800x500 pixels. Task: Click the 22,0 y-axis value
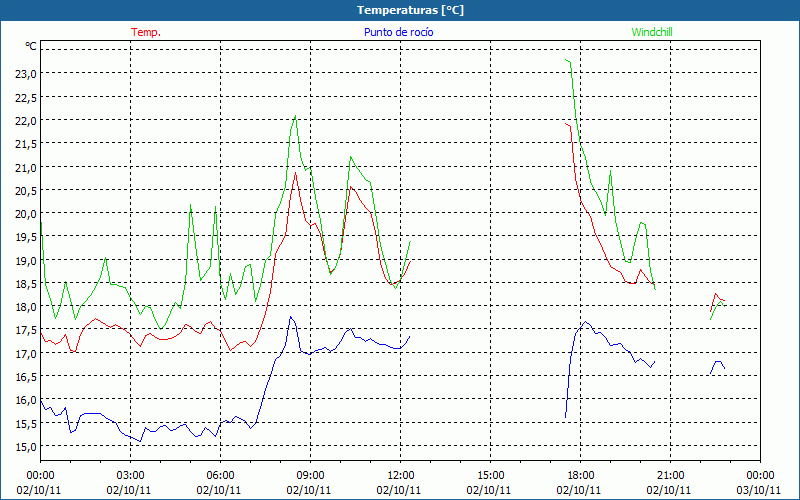tap(26, 121)
